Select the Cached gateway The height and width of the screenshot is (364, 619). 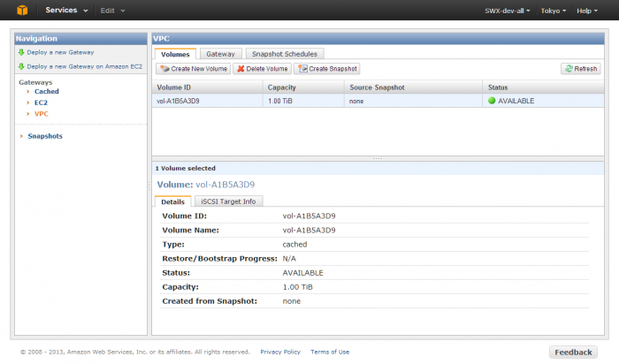coord(47,92)
